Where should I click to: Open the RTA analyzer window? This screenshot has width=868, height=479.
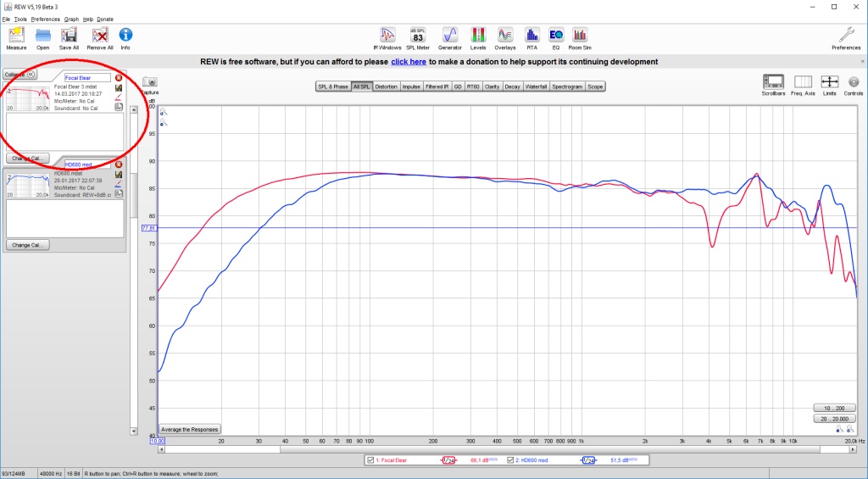tap(531, 37)
